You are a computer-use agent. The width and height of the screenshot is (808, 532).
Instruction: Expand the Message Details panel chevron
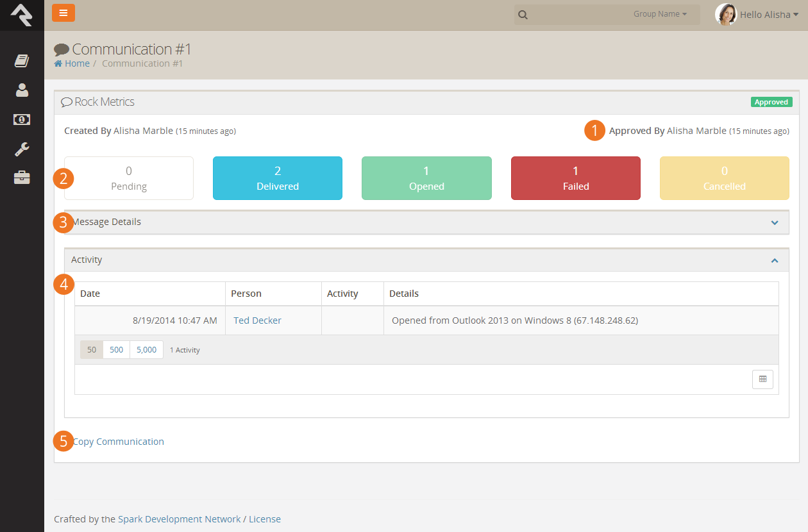[775, 222]
